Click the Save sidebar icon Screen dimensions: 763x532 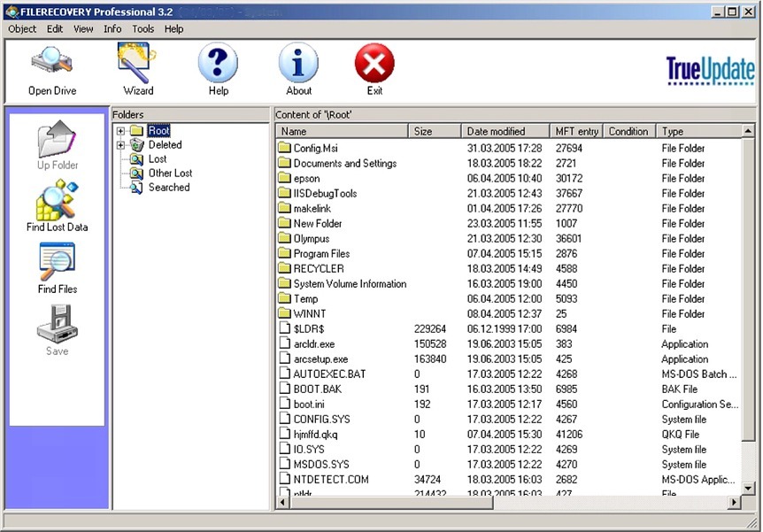[57, 324]
